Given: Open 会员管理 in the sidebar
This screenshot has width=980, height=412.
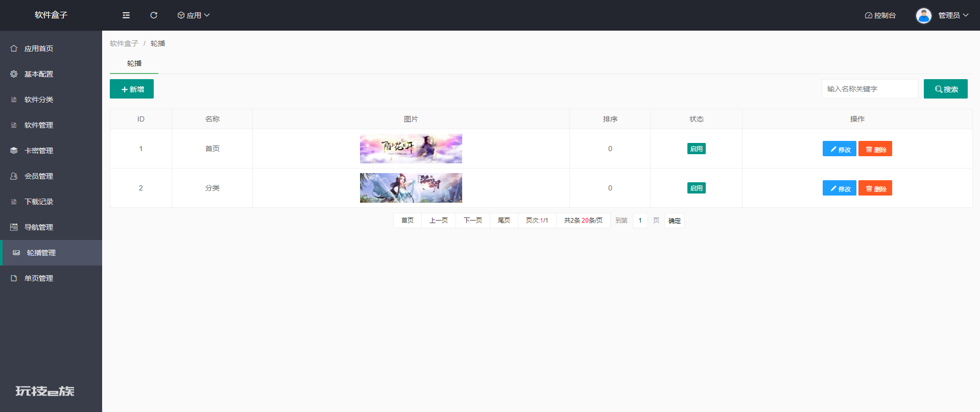Looking at the screenshot, I should click(51, 176).
